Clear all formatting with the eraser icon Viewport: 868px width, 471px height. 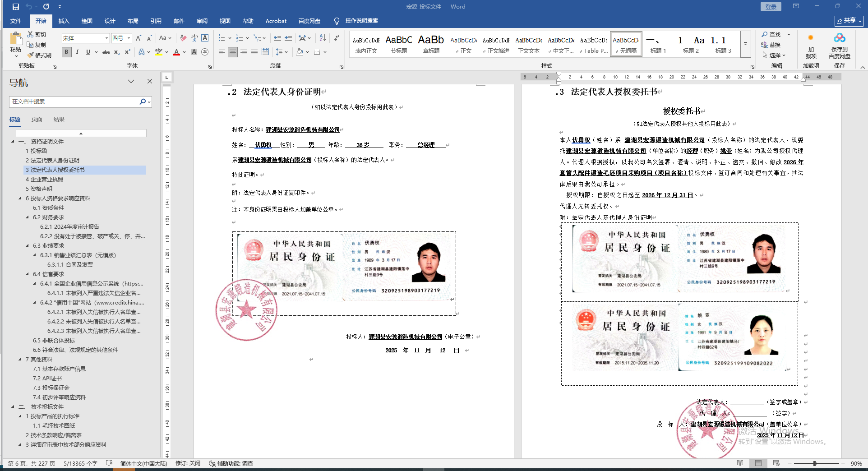click(x=183, y=38)
